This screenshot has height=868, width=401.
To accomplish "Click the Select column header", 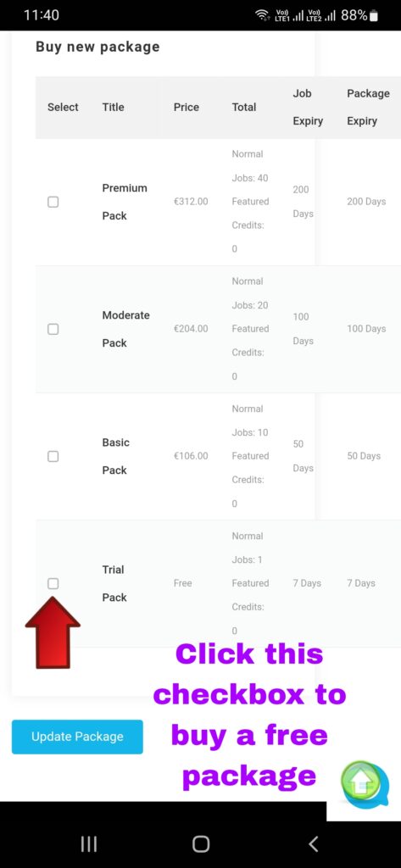I will [63, 108].
